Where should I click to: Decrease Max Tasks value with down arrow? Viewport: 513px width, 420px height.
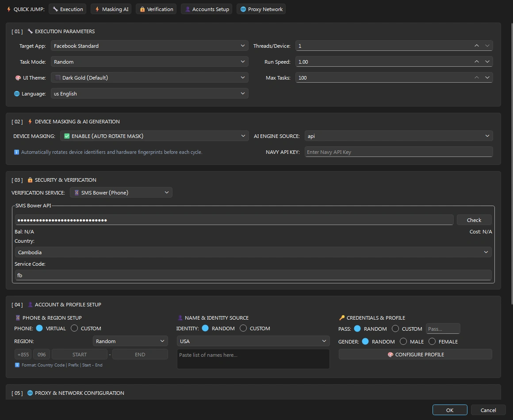click(x=487, y=77)
